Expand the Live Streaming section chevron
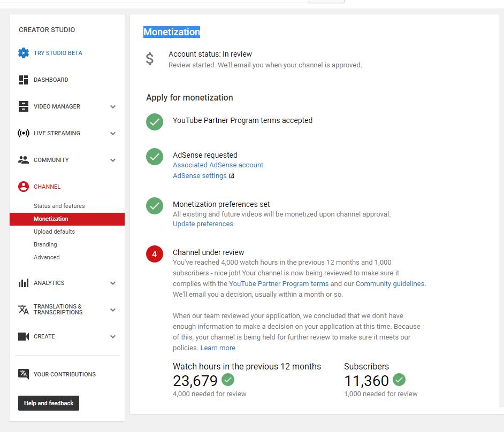The image size is (504, 432). point(113,133)
